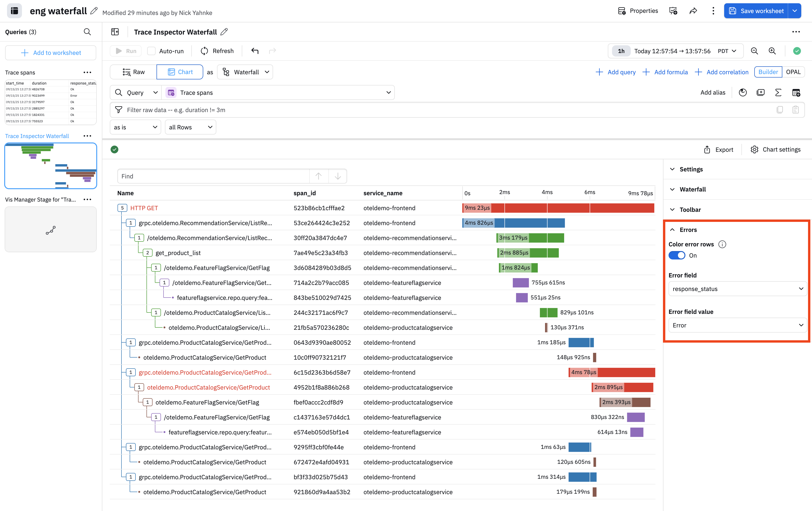Click the zoom in time range icon

pyautogui.click(x=772, y=51)
